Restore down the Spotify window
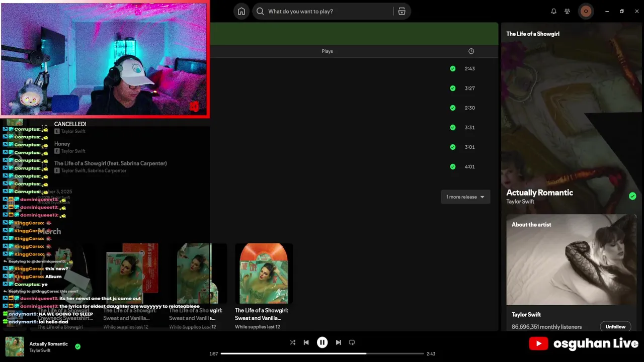This screenshot has height=362, width=644. (622, 11)
